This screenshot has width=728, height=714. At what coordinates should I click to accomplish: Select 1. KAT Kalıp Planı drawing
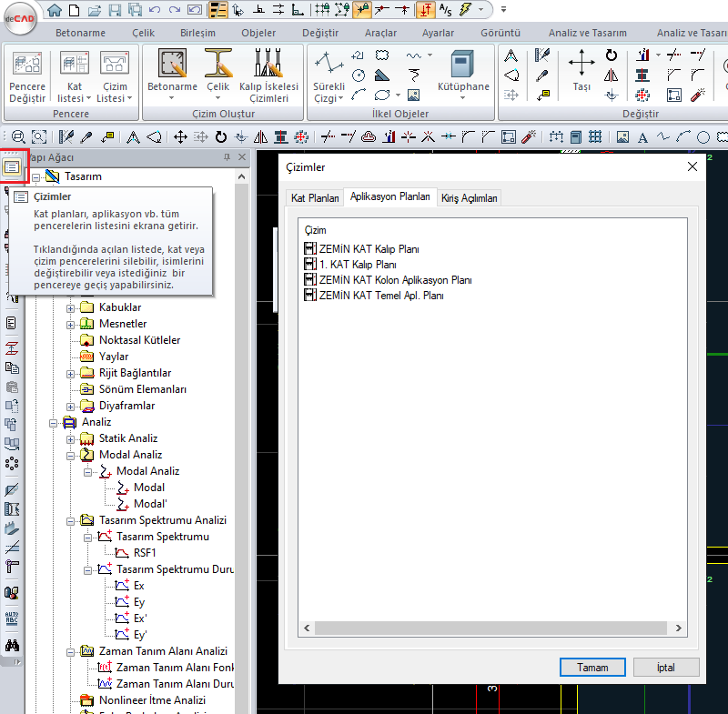point(350,265)
